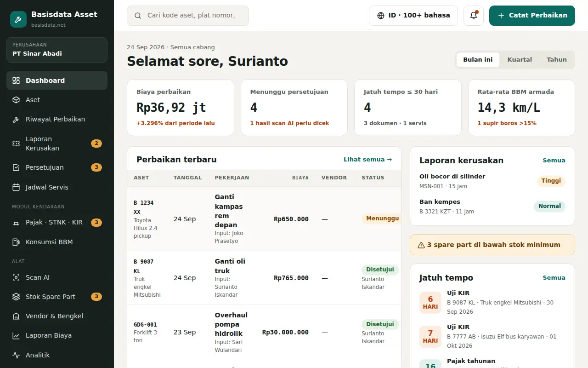
Task: Switch period to Kuartal
Action: (520, 60)
